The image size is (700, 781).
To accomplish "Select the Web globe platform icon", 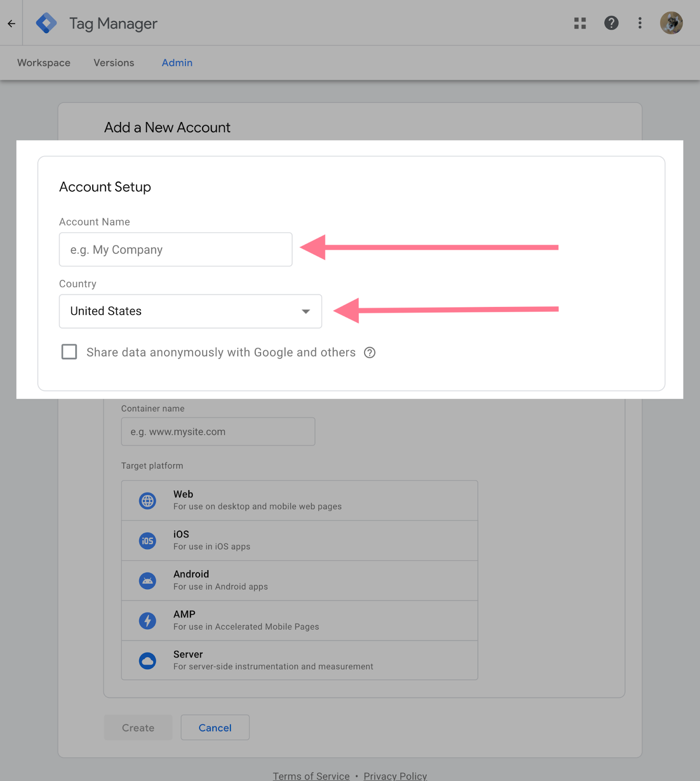I will pos(147,501).
